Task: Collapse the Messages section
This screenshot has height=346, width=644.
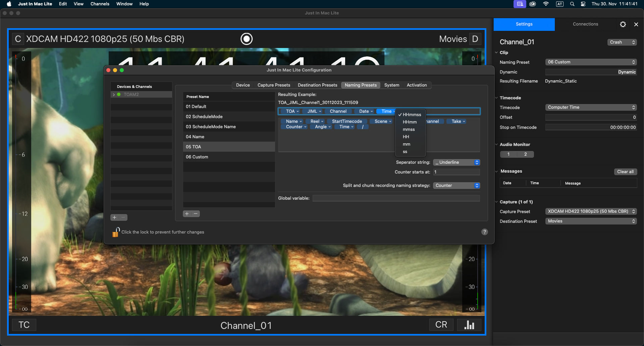Action: (x=496, y=171)
